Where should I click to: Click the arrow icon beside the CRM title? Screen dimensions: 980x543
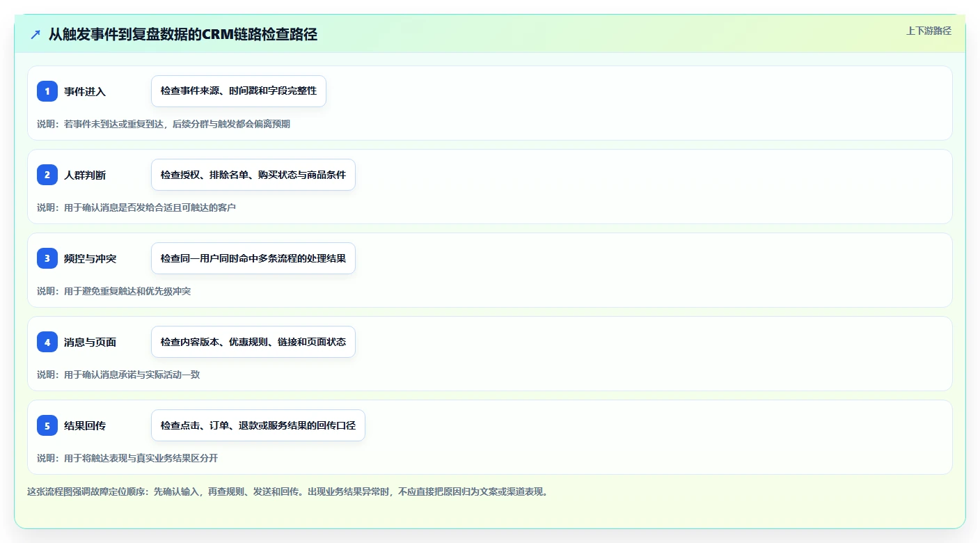pyautogui.click(x=35, y=34)
